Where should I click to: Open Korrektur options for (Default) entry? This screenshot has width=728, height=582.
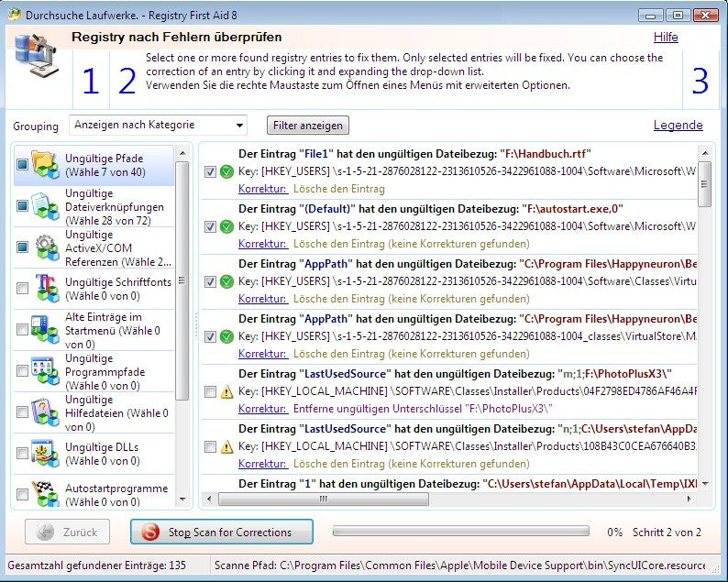pyautogui.click(x=263, y=244)
